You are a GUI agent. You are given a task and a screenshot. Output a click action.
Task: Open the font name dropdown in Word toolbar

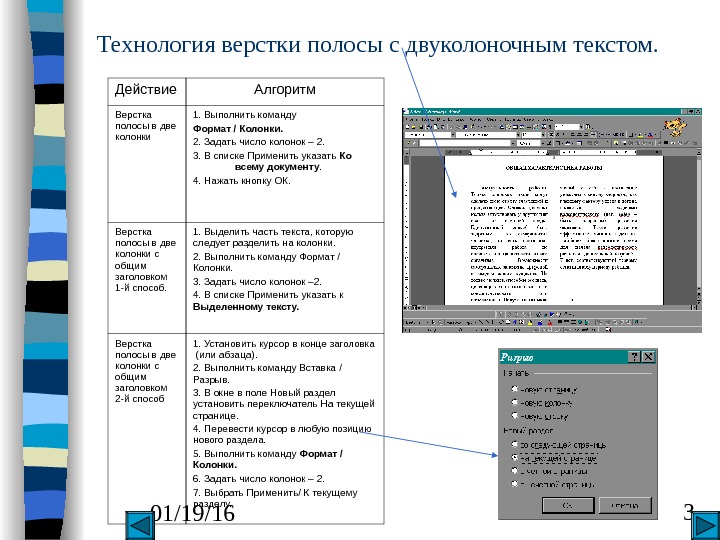[x=520, y=135]
